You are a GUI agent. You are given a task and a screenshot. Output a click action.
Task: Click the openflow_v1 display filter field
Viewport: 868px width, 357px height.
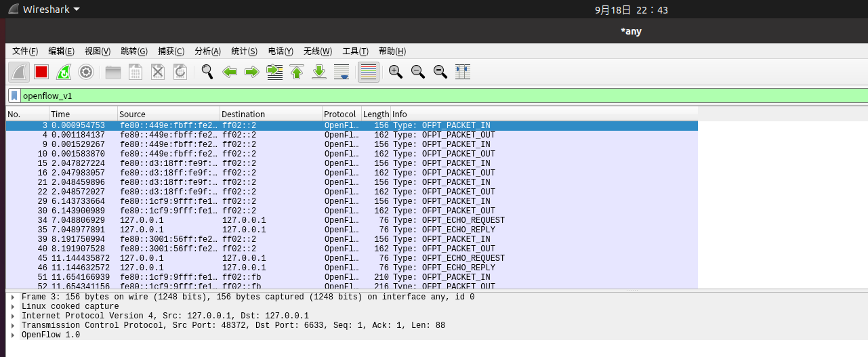tap(444, 96)
